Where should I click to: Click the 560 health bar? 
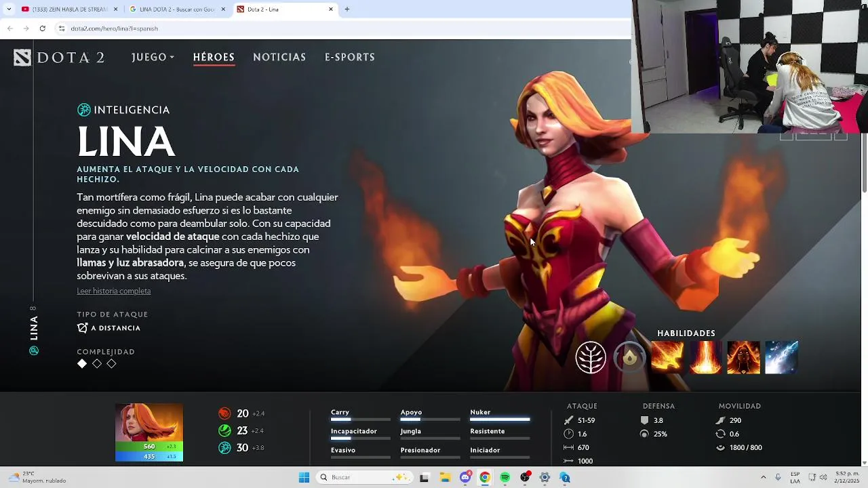pos(149,447)
